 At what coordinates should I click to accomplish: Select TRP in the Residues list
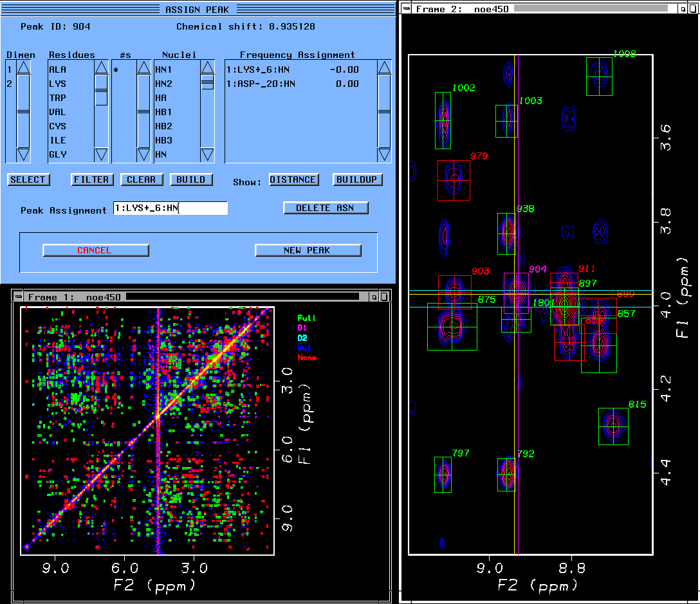(57, 98)
